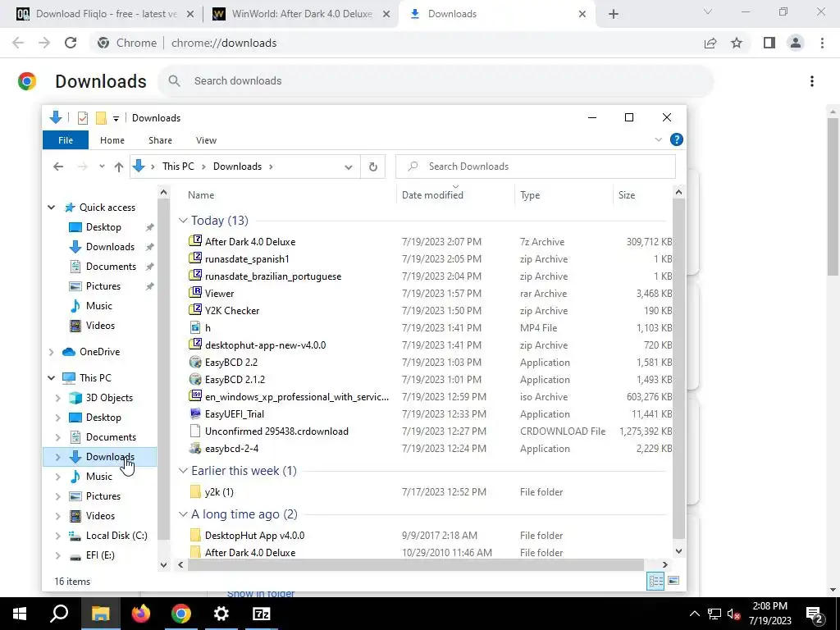Viewport: 840px width, 630px height.
Task: Open the View ribbon tab
Action: point(206,140)
